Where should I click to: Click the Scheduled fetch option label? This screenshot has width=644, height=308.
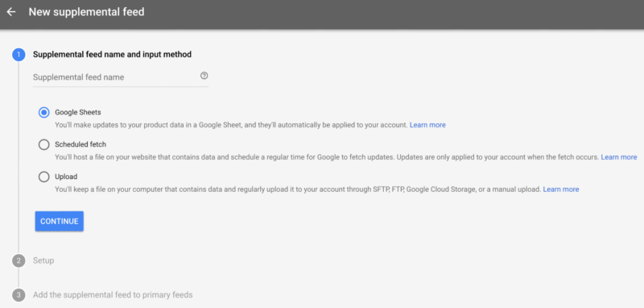pos(80,144)
